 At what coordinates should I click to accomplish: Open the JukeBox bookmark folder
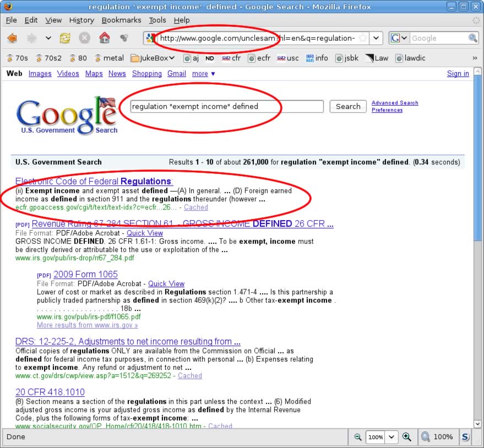(x=153, y=58)
